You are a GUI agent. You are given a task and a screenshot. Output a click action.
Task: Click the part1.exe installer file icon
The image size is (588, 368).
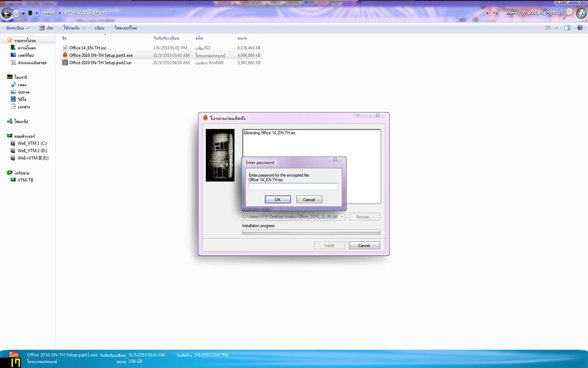[65, 55]
